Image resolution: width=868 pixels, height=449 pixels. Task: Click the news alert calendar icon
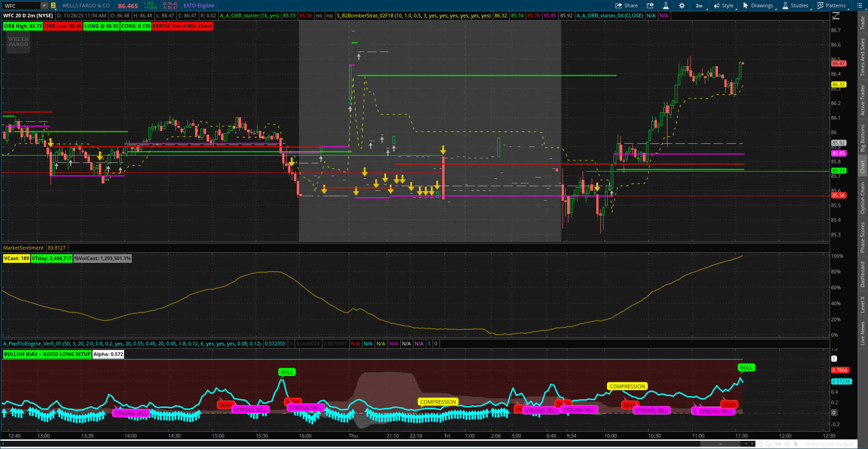click(650, 5)
